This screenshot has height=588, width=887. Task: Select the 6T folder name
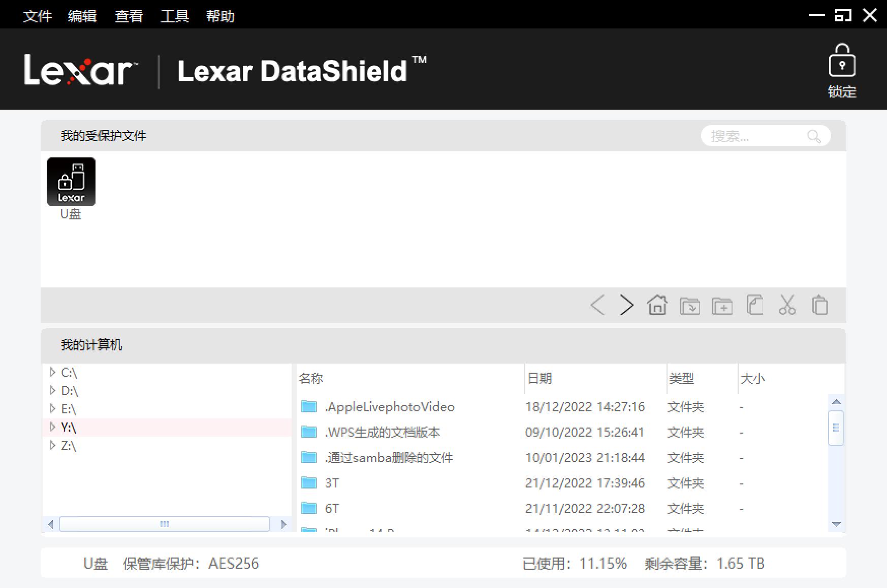coord(332,508)
